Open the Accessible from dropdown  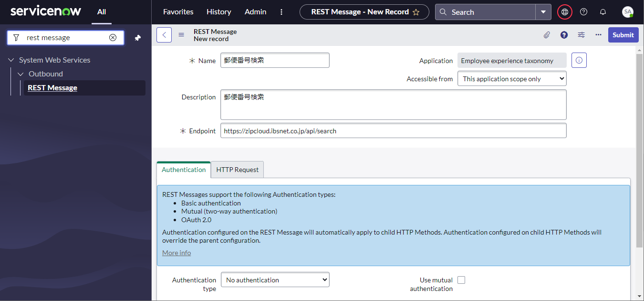pyautogui.click(x=512, y=78)
